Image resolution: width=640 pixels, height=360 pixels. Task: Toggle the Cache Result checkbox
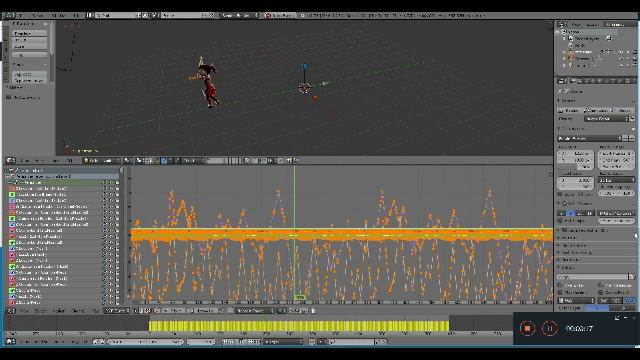[600, 293]
